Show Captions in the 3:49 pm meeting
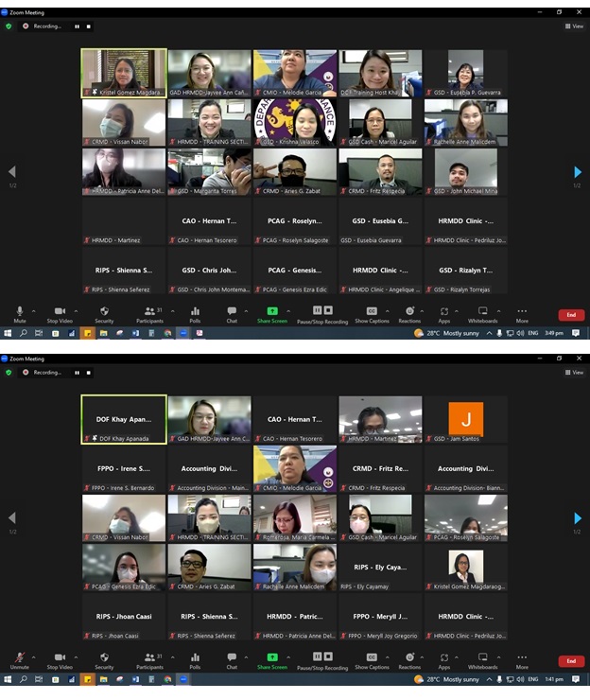Viewport: 590px width, 700px height. (x=372, y=314)
